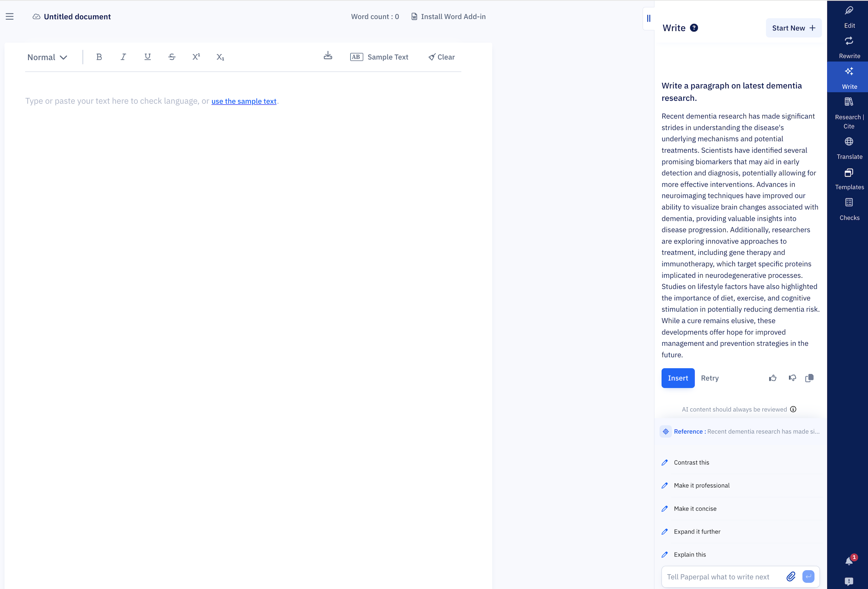Click the Word count : 0 label
The image size is (868, 589).
click(375, 17)
